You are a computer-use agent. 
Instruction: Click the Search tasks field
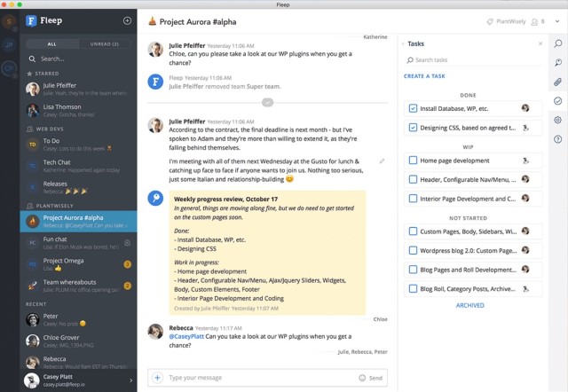472,60
